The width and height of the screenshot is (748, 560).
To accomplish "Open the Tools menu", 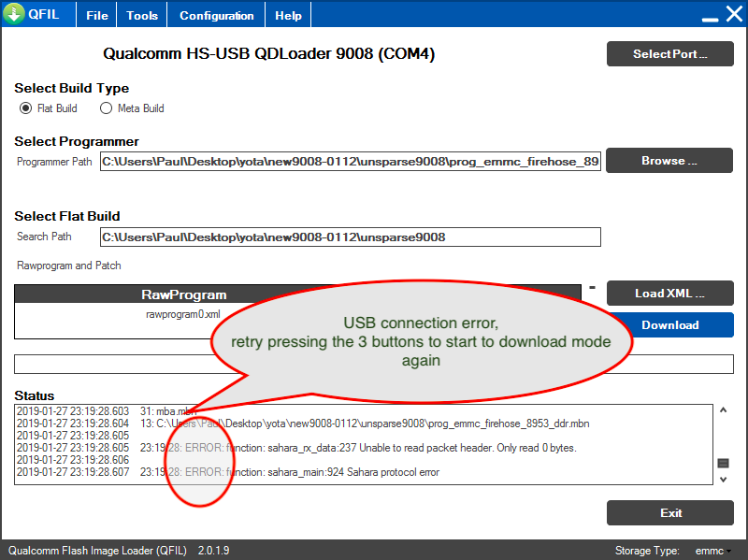I will click(x=142, y=15).
